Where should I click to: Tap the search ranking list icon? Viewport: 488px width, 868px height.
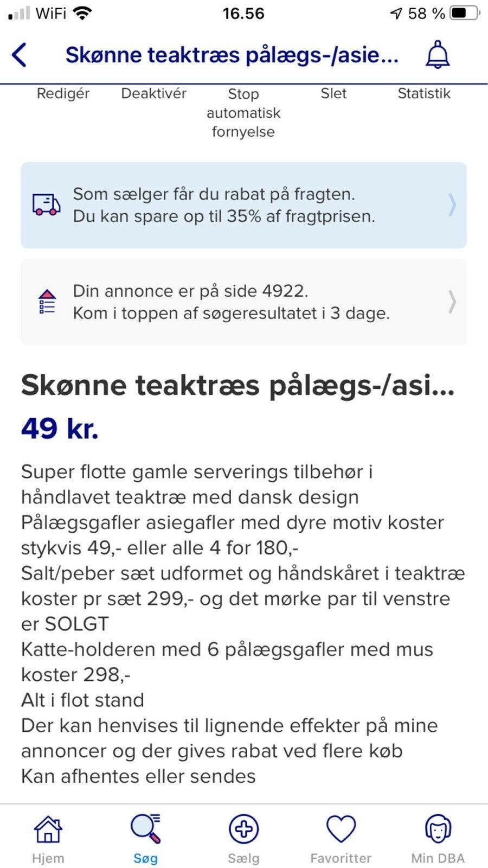(47, 302)
